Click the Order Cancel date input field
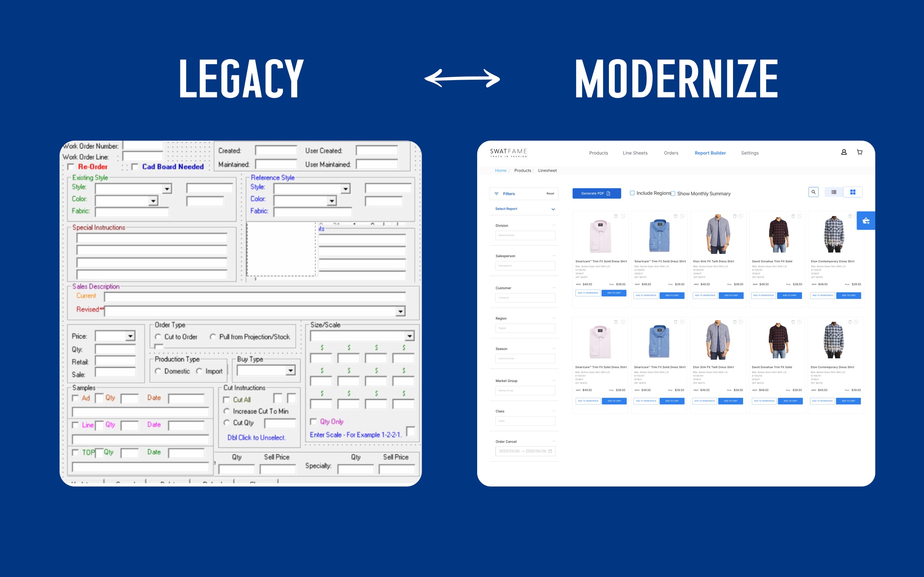Image resolution: width=924 pixels, height=577 pixels. click(526, 448)
